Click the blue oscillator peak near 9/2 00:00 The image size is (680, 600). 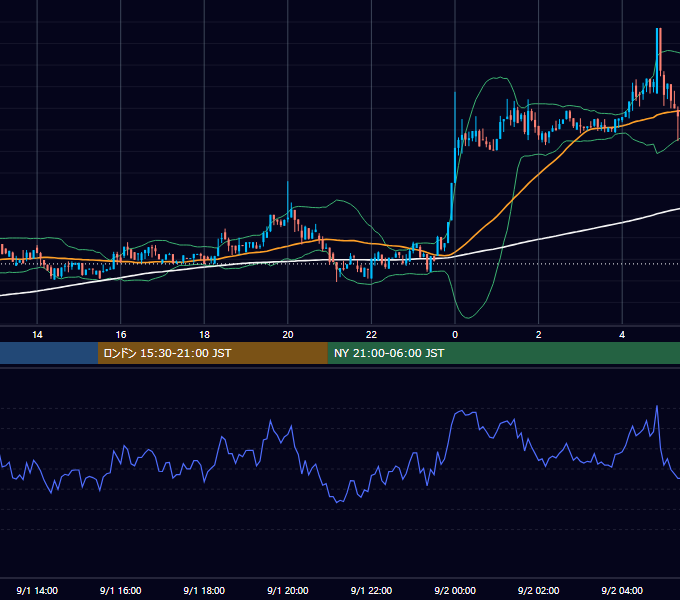pyautogui.click(x=462, y=411)
